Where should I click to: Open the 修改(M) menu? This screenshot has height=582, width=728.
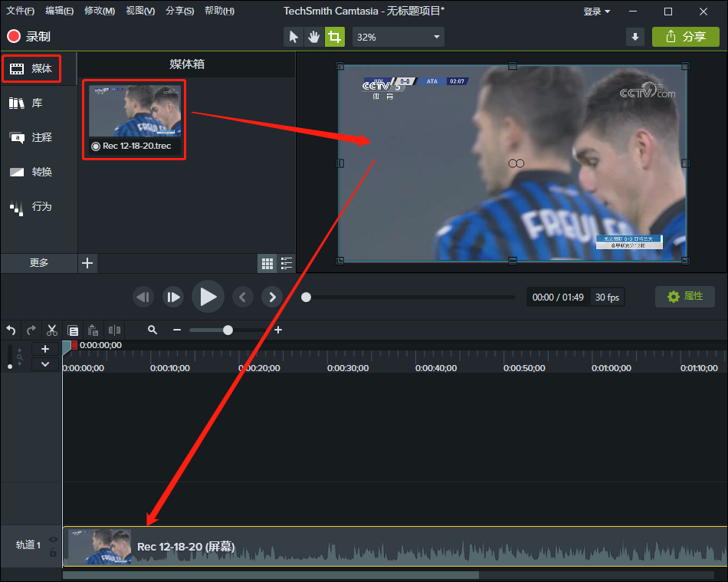coord(100,11)
